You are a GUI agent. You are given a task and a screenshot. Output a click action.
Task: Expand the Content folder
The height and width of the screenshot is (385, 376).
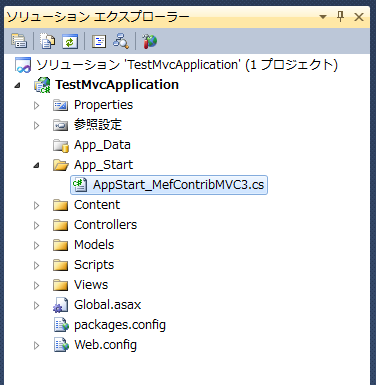(37, 205)
